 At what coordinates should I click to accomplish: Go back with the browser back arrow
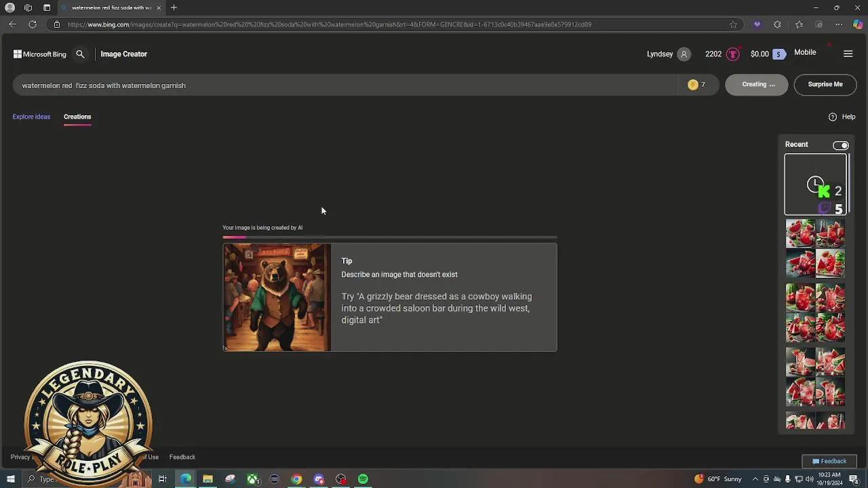pos(12,24)
